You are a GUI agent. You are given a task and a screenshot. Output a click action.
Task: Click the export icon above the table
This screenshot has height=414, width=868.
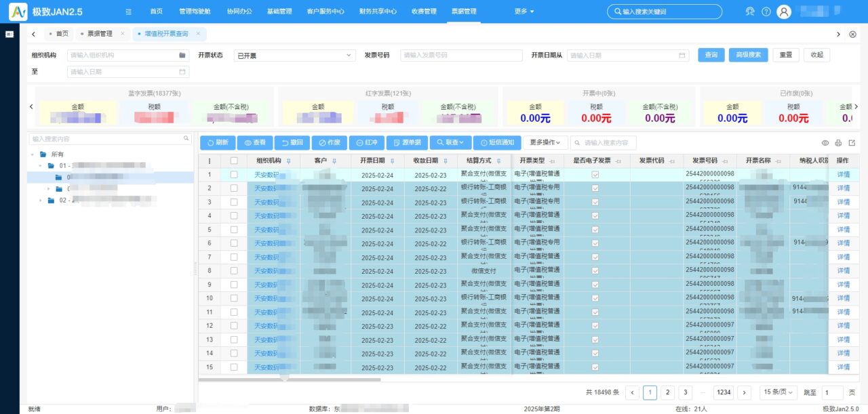tap(852, 143)
